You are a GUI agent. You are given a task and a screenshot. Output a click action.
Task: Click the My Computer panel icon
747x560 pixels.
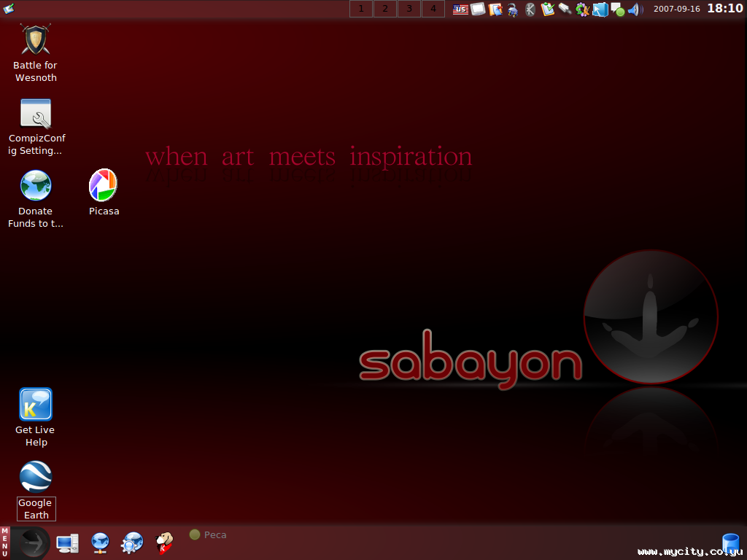pyautogui.click(x=67, y=543)
